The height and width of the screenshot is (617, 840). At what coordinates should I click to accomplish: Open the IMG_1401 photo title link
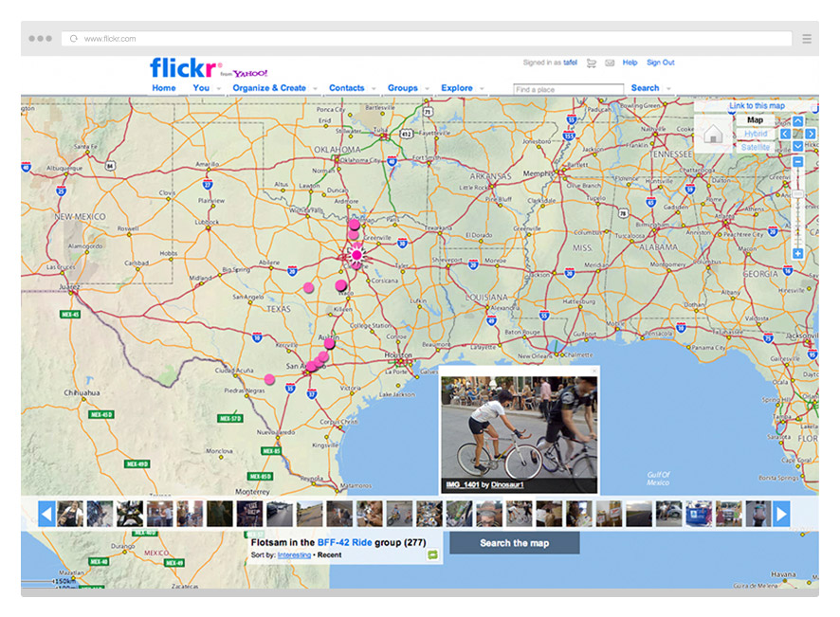[463, 484]
